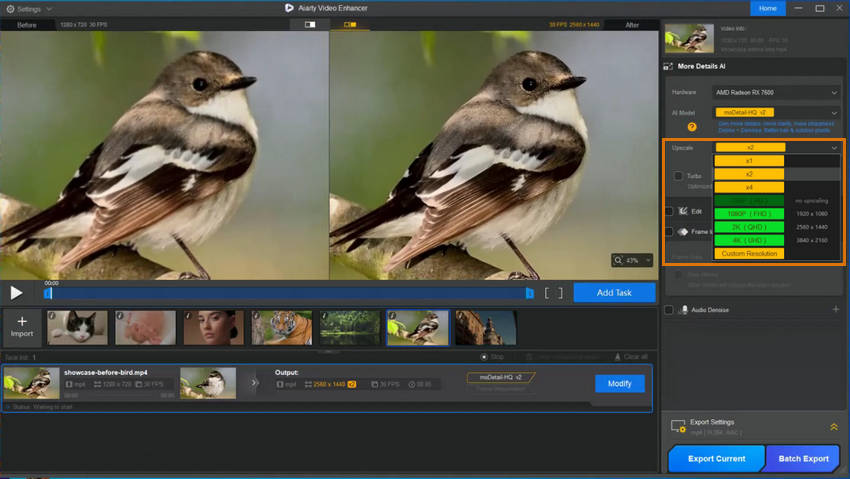The image size is (850, 479).
Task: Click the Add Task button
Action: [614, 293]
